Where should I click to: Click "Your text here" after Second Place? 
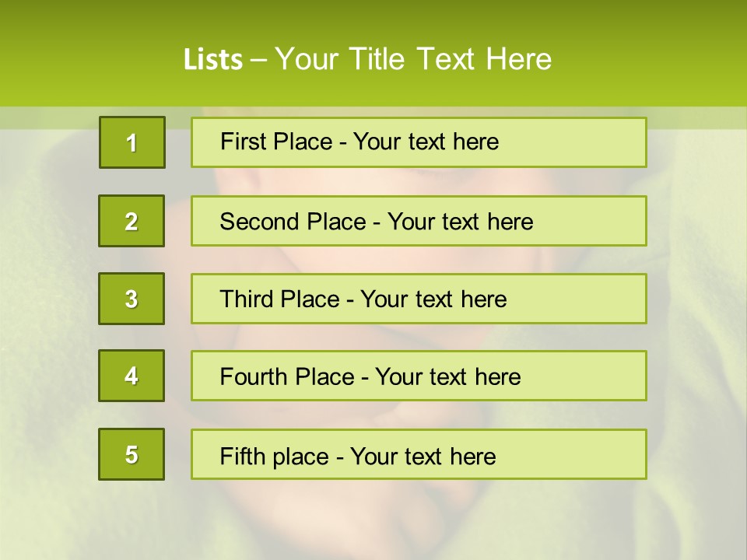(x=460, y=222)
